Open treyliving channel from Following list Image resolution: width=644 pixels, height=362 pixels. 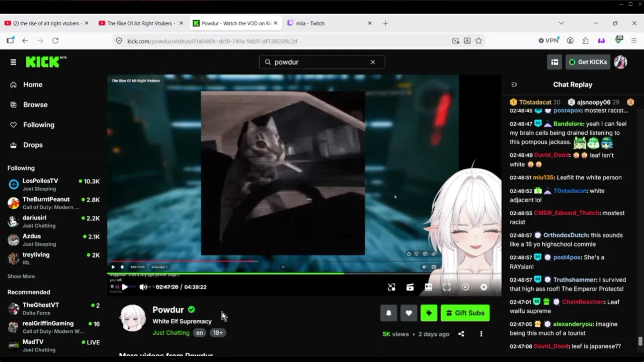[x=53, y=258]
